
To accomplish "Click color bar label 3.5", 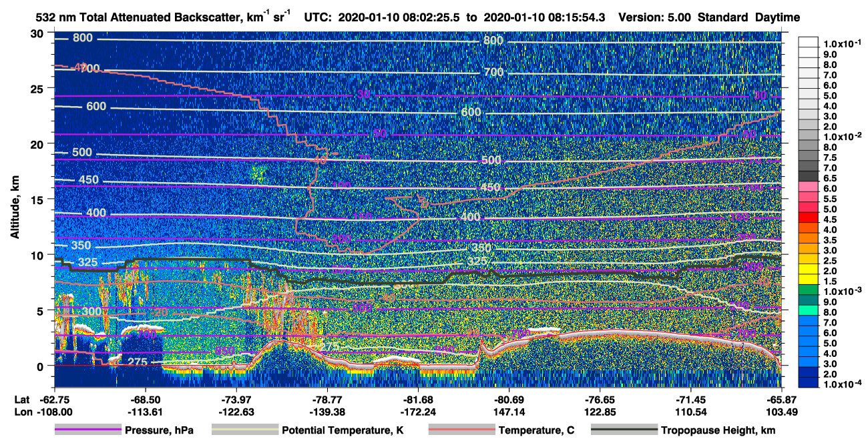I will [x=831, y=240].
